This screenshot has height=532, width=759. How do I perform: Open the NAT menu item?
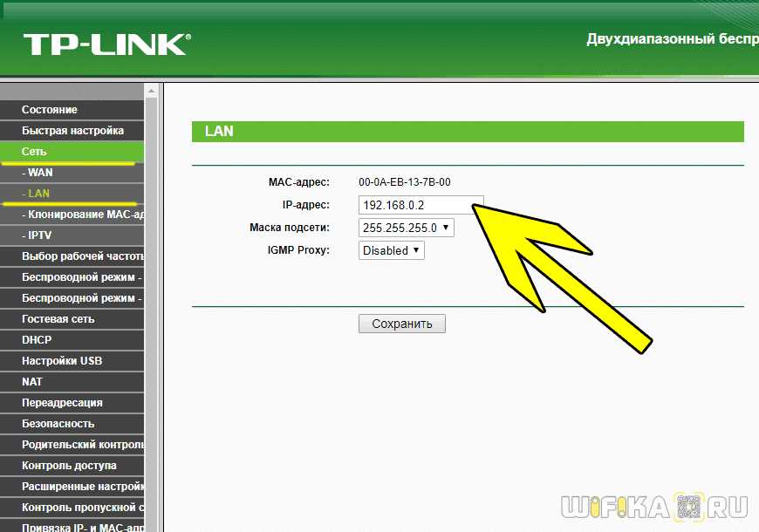coord(72,381)
